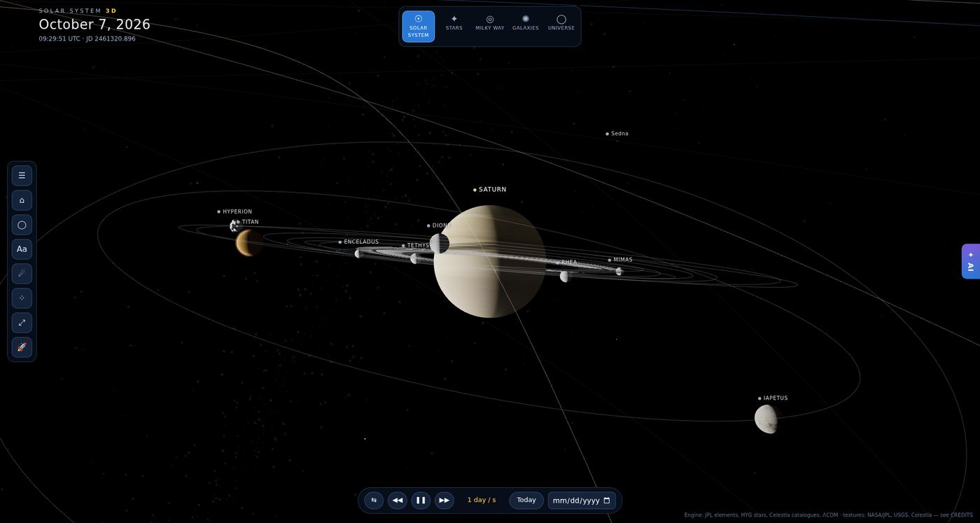The height and width of the screenshot is (523, 980).
Task: Click the orange Titan moon sphere
Action: pos(248,243)
